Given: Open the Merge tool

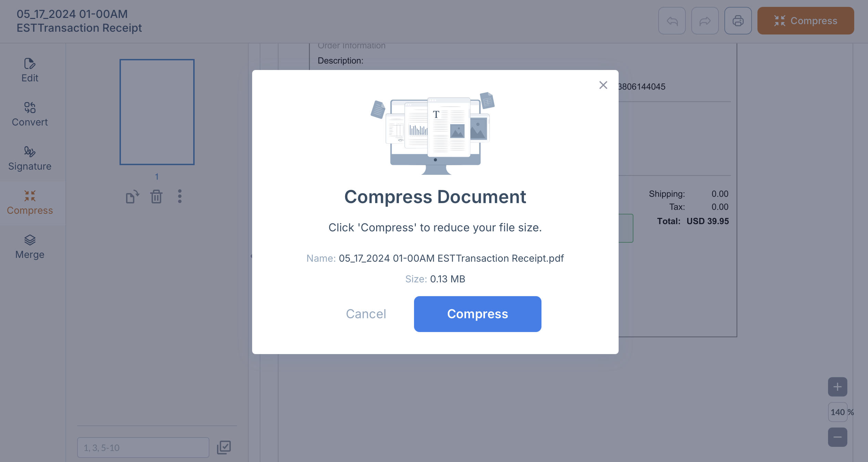Looking at the screenshot, I should [30, 247].
